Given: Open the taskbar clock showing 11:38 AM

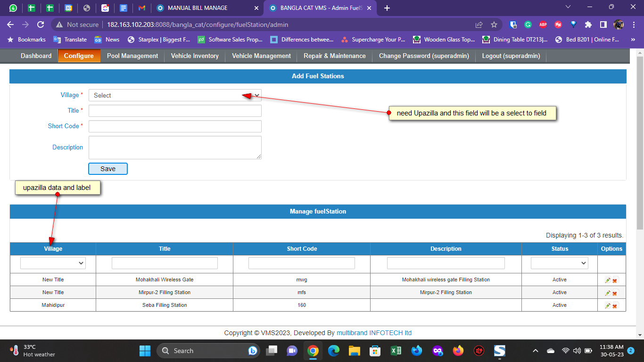Looking at the screenshot, I should pyautogui.click(x=611, y=351).
